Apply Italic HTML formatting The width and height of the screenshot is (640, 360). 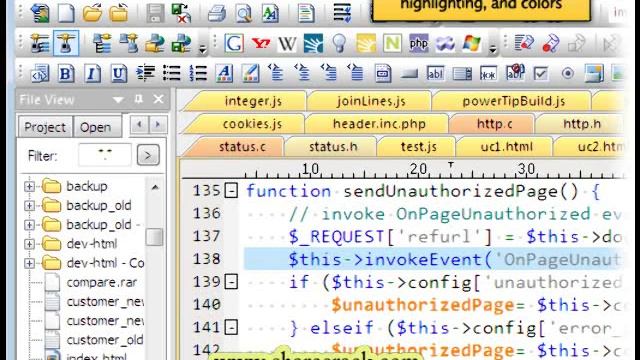point(92,74)
